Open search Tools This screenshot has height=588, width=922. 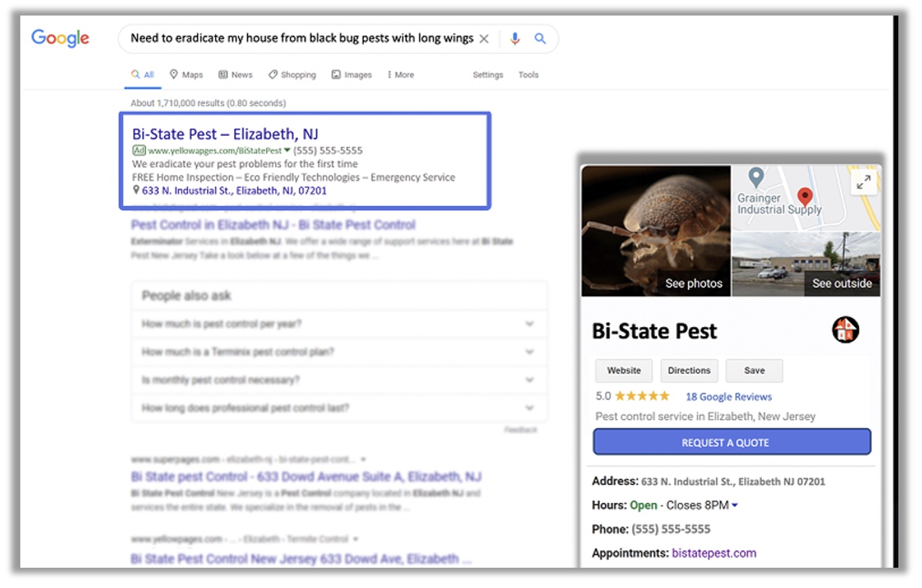pyautogui.click(x=529, y=75)
